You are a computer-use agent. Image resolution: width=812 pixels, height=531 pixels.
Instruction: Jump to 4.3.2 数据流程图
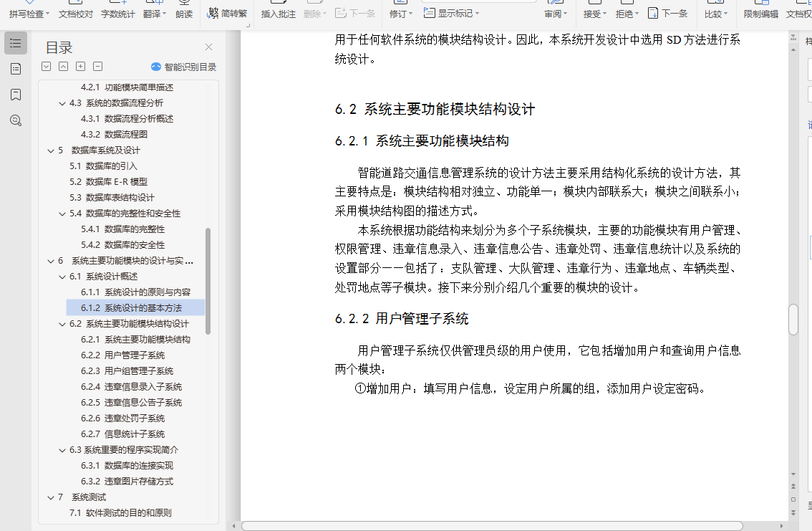click(x=114, y=134)
